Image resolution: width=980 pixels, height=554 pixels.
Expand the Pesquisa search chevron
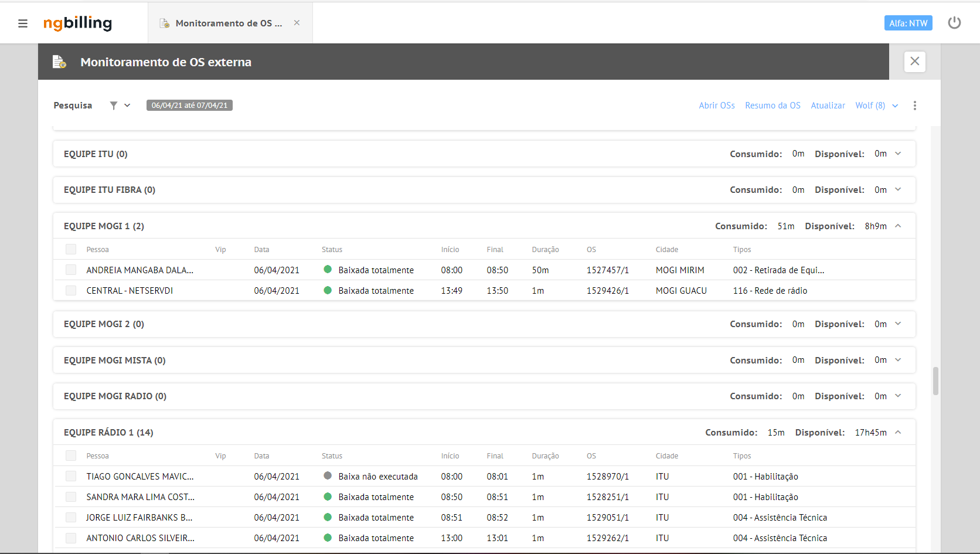[x=127, y=106]
